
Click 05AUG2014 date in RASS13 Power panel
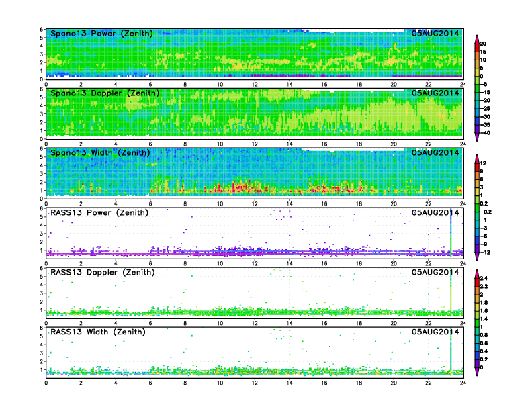point(435,213)
